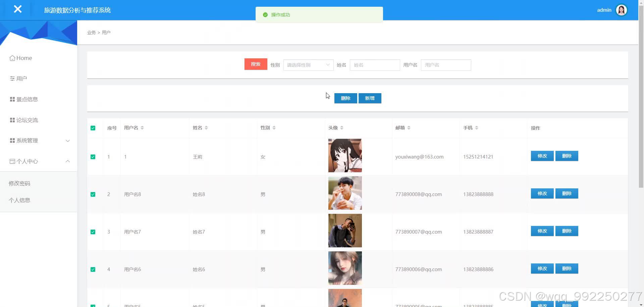
Task: Click the red 搜索 button
Action: tap(256, 64)
